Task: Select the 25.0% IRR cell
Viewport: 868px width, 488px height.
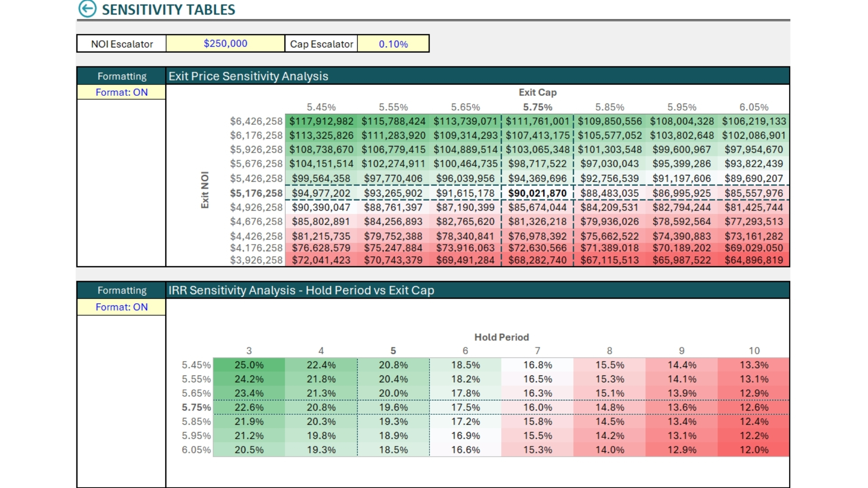Action: (x=249, y=365)
